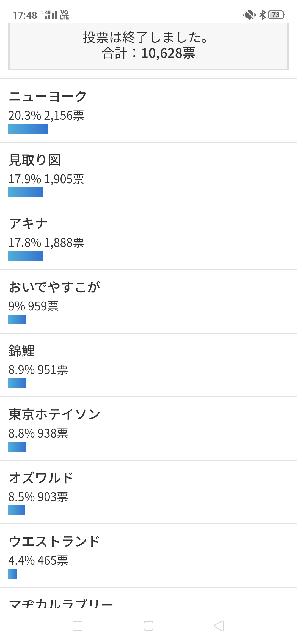
Task: Select the 見取り図 result entry
Action: pyautogui.click(x=148, y=174)
